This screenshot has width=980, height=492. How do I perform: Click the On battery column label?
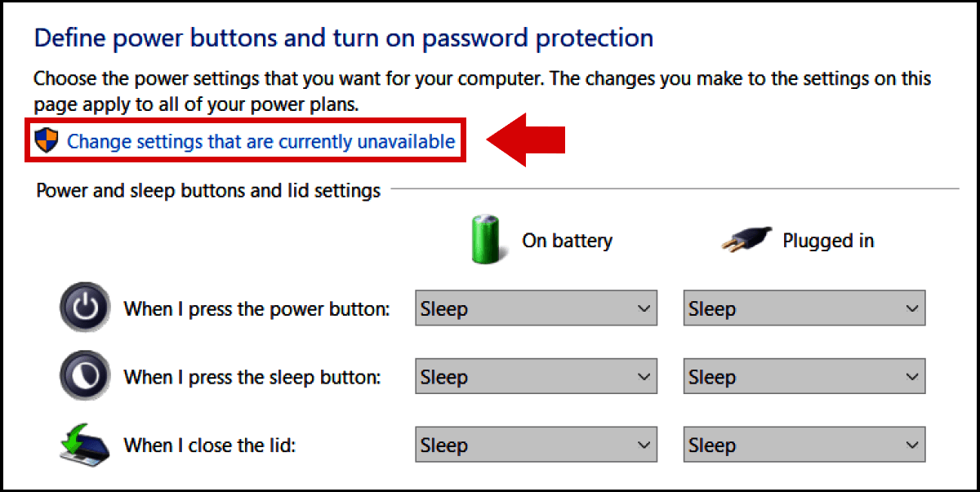point(567,241)
